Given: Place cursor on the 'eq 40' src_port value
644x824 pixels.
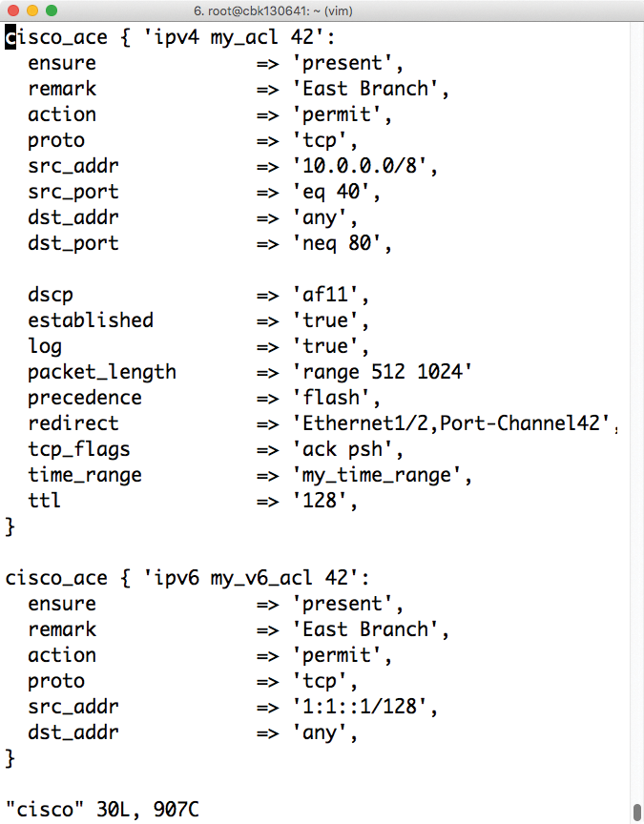Looking at the screenshot, I should click(x=337, y=192).
